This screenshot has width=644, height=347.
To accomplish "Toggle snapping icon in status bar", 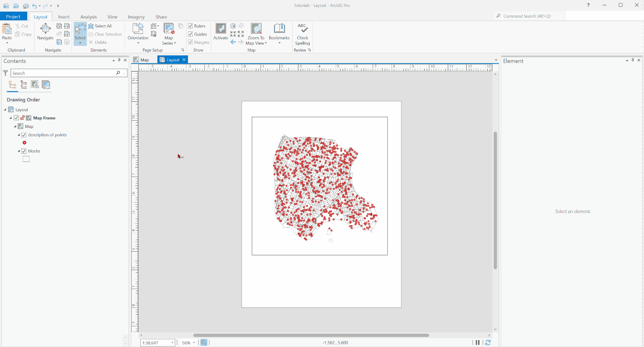I will [204, 342].
